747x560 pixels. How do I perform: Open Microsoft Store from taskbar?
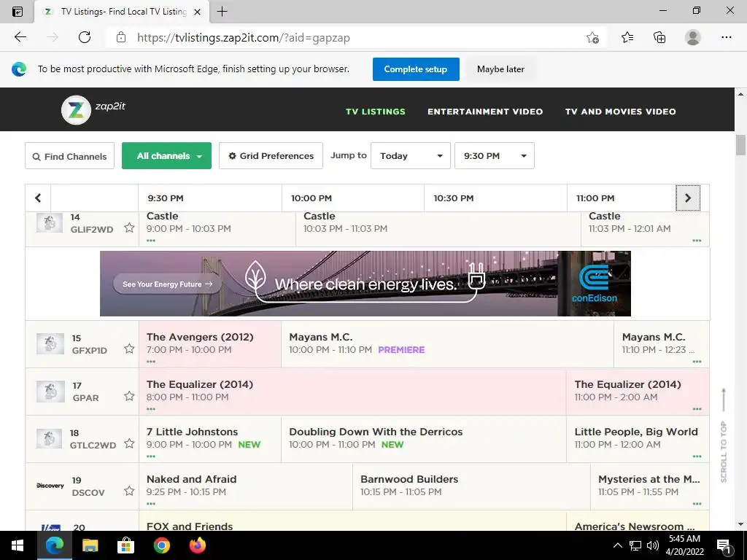pos(125,545)
